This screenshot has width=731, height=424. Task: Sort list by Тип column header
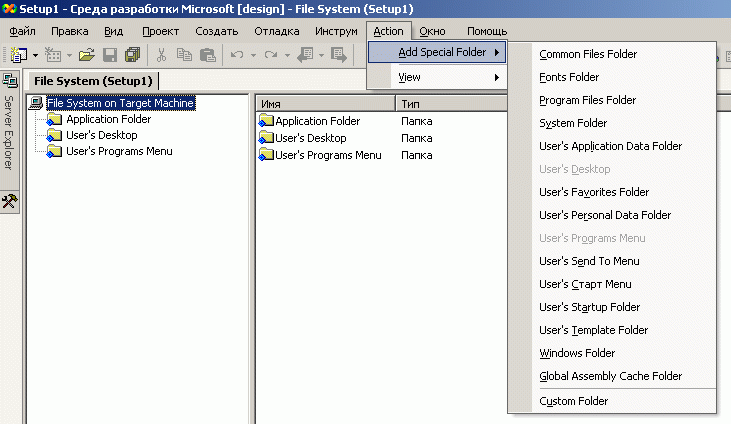(451, 104)
